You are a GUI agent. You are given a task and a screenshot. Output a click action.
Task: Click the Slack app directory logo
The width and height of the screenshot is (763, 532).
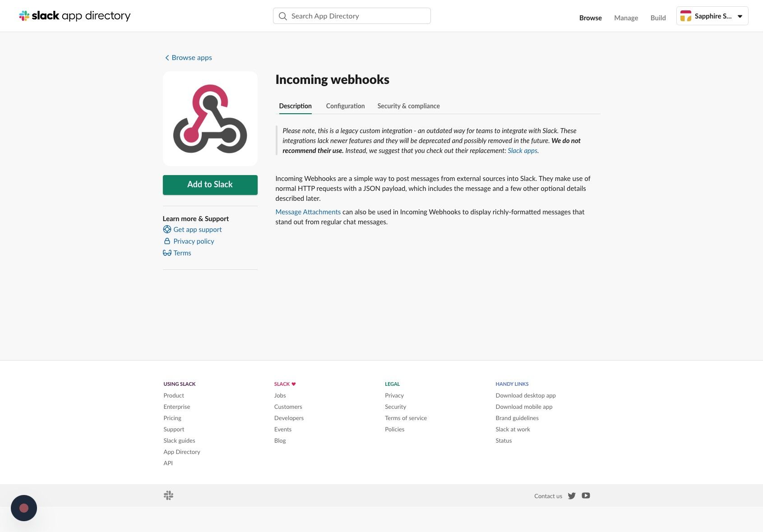click(x=75, y=16)
